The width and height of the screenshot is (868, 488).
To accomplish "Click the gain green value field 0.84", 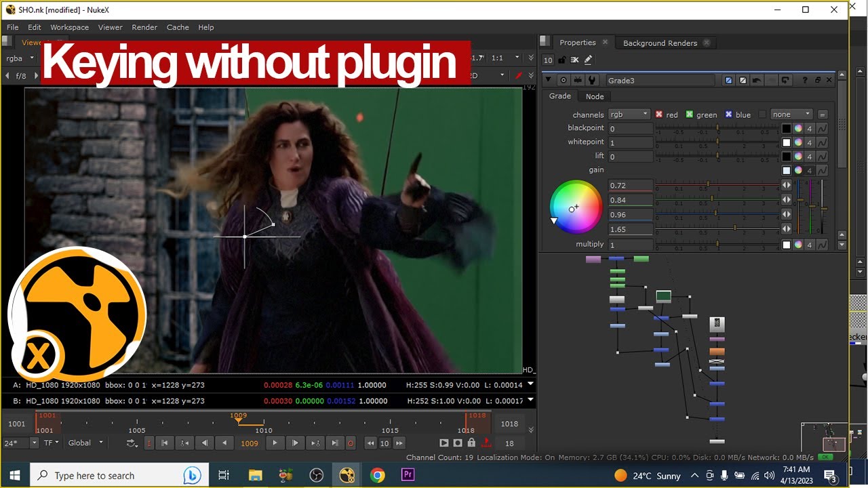I will pos(631,200).
